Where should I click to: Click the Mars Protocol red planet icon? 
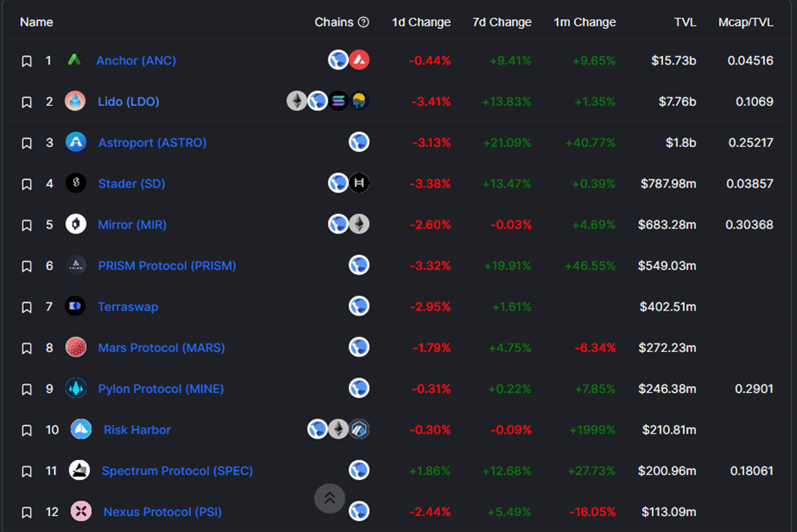[76, 347]
